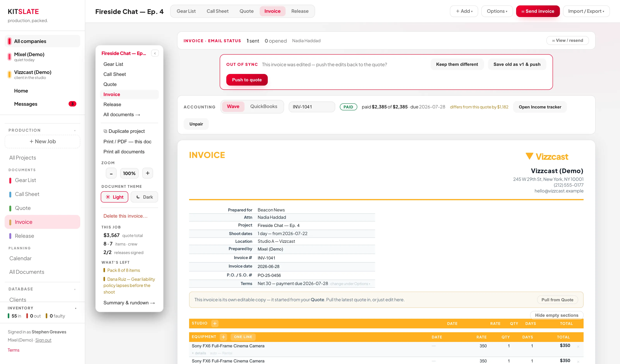Screen dimensions: 620x364
Task: Edit the INV-1041 invoice number field
Action: click(x=312, y=107)
